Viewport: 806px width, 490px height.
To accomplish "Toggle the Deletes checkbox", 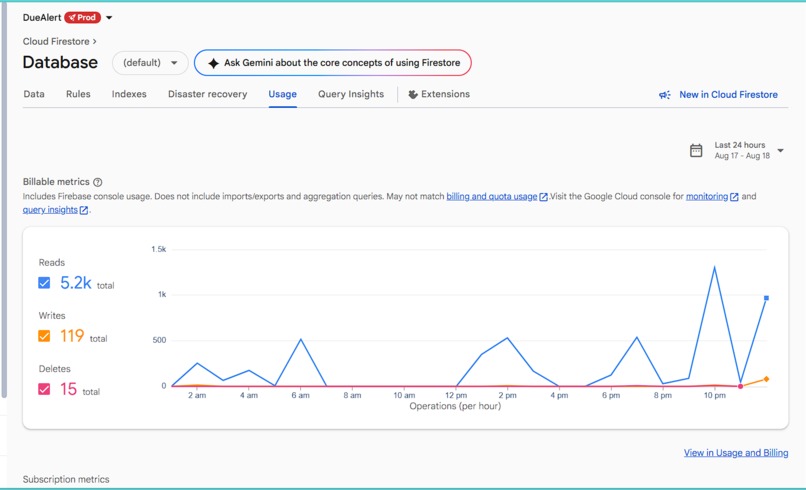I will point(44,389).
